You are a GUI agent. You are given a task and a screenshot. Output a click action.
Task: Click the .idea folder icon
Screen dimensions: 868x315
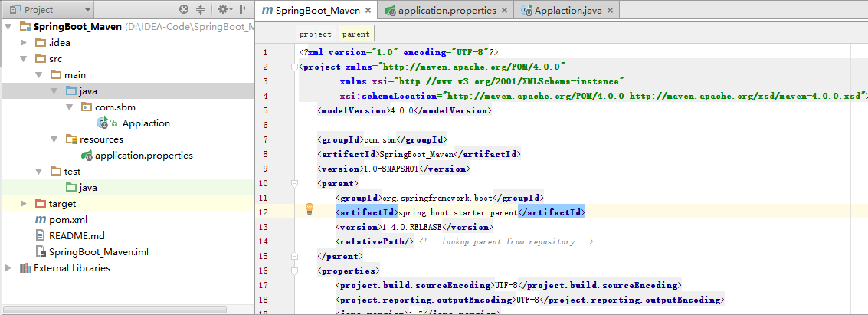click(41, 43)
